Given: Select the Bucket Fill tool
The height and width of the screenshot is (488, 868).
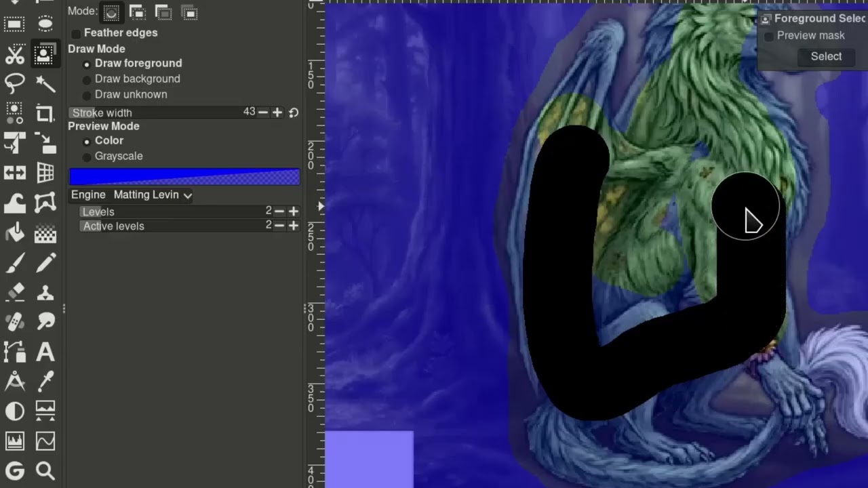Looking at the screenshot, I should [x=14, y=233].
